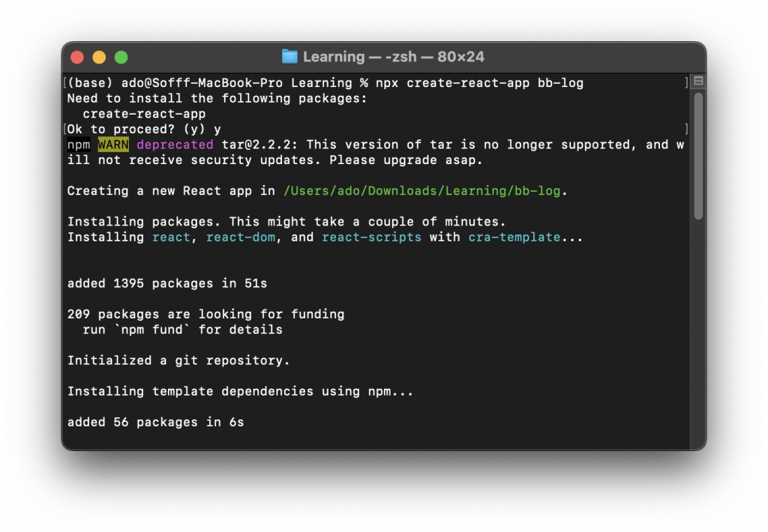The height and width of the screenshot is (532, 768).
Task: Click the window title "Learning — -zsh — 80×24"
Action: [393, 57]
